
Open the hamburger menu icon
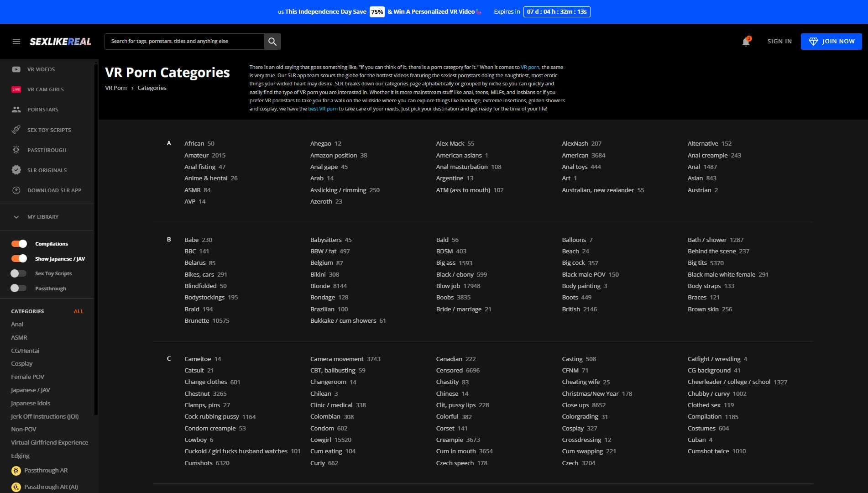(16, 42)
